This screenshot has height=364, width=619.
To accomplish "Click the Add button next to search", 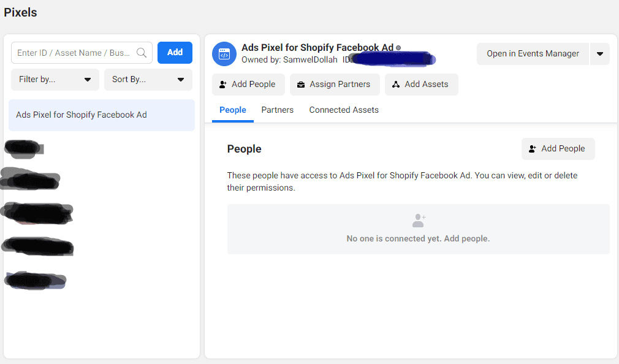I will 175,53.
